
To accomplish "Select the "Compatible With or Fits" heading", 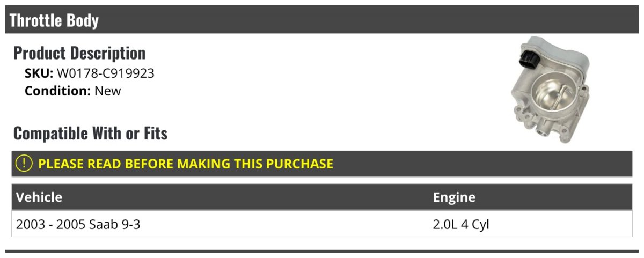I will (90, 133).
